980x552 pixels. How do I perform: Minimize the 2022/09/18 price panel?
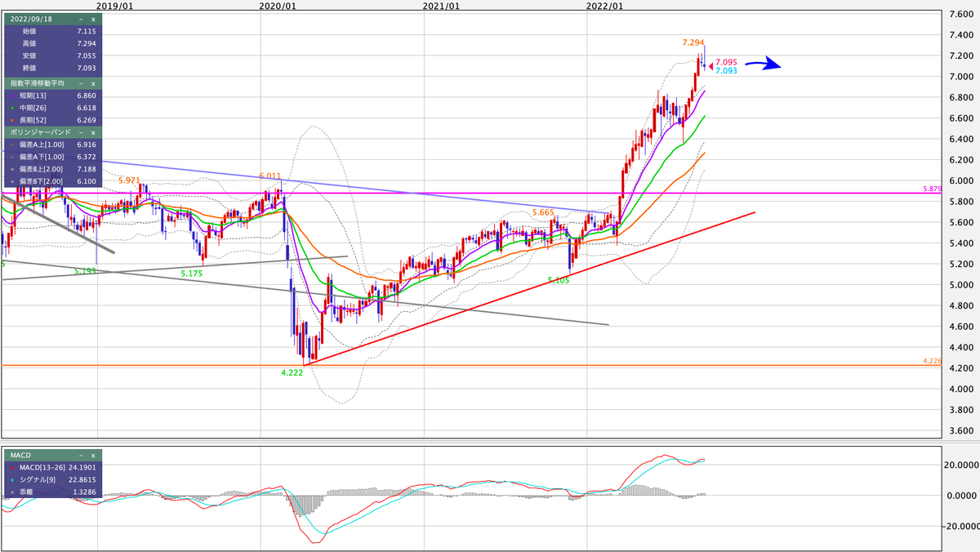[x=81, y=18]
